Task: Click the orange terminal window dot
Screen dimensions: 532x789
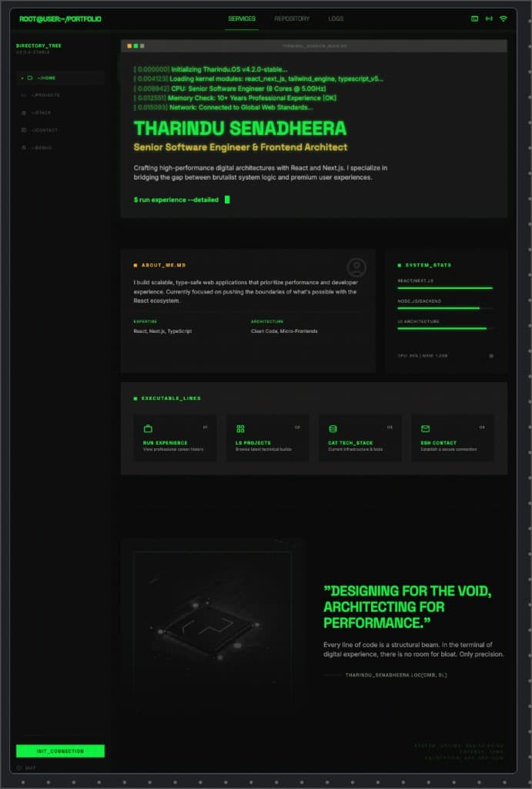Action: point(129,45)
